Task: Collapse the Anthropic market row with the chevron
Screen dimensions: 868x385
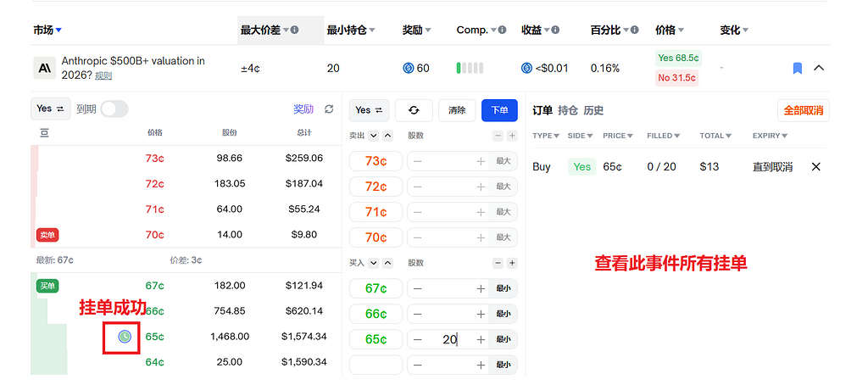Action: 819,68
